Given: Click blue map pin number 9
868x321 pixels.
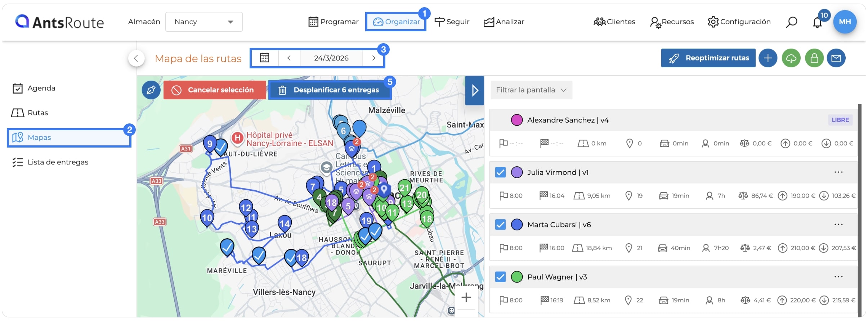Looking at the screenshot, I should pos(210,144).
